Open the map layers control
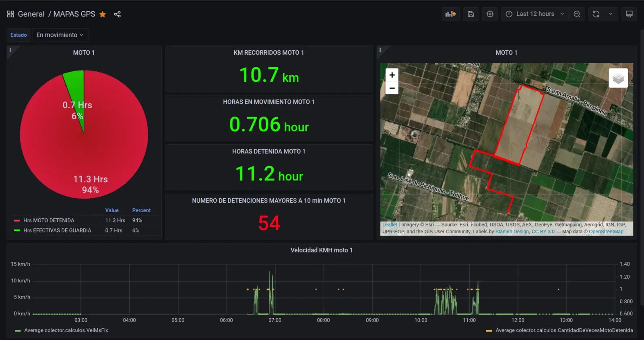Image resolution: width=644 pixels, height=340 pixels. [618, 78]
